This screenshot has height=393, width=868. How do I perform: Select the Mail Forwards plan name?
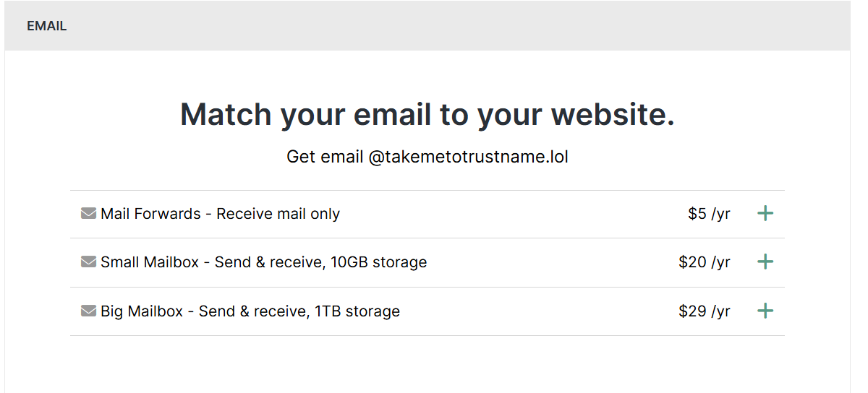pos(150,214)
